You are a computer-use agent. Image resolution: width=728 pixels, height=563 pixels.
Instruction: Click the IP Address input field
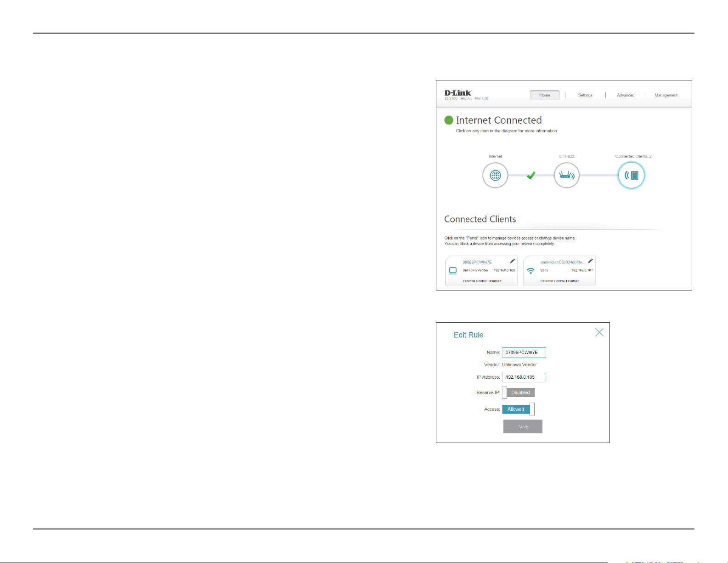(524, 377)
